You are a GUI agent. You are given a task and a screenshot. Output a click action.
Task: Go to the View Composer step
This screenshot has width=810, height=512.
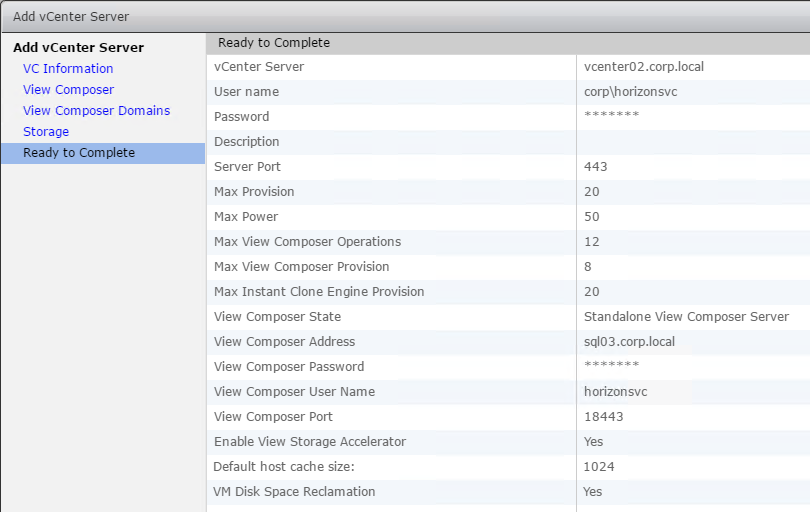(x=68, y=90)
